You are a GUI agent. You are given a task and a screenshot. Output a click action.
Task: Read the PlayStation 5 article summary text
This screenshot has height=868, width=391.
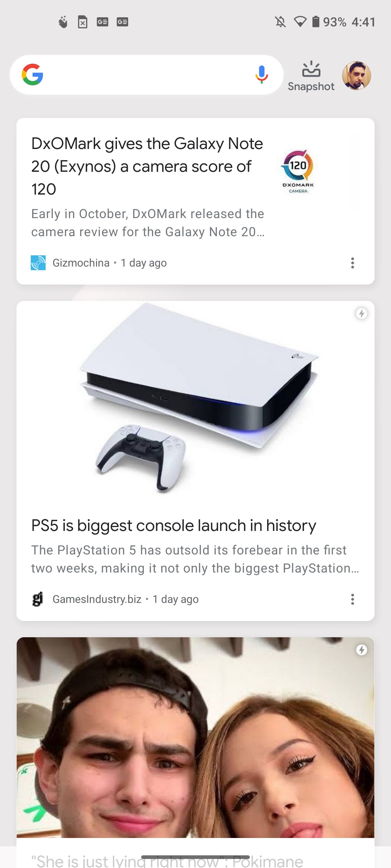pos(195,559)
